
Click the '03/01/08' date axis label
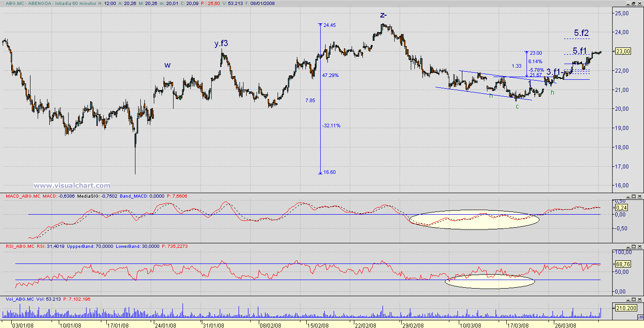22,325
